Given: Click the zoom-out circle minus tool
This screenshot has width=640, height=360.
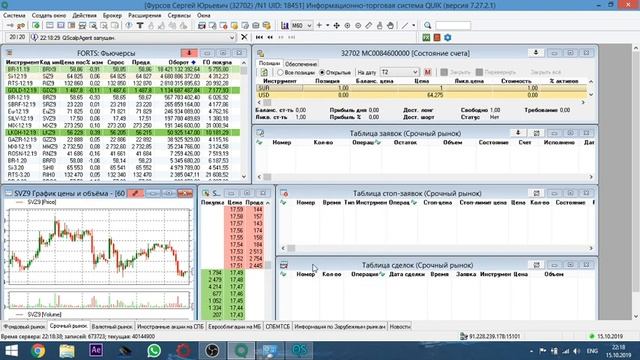Looking at the screenshot, I should coord(358,25).
